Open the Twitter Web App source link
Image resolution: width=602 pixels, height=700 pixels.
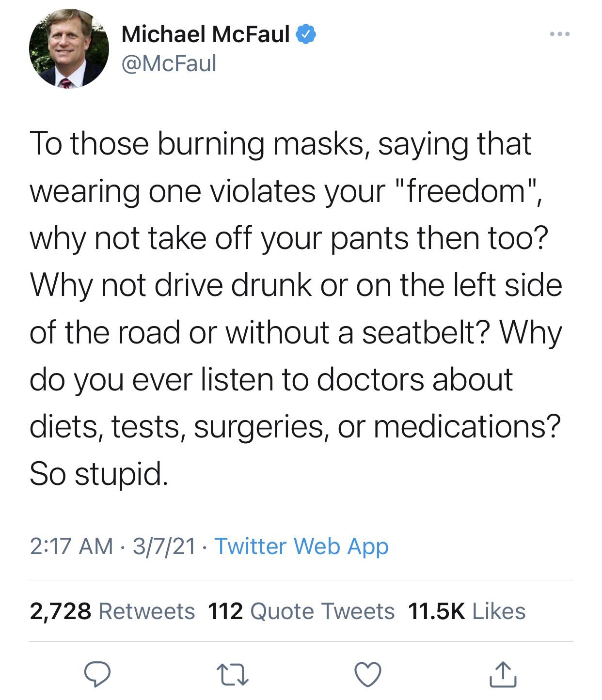point(301,546)
